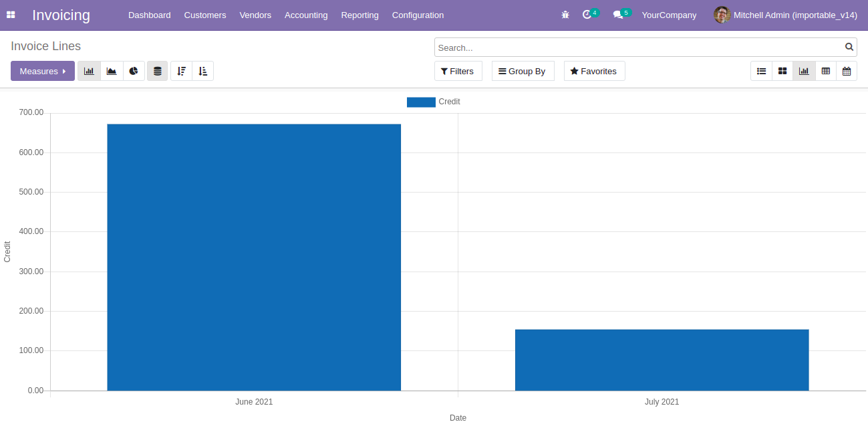Switch to list view
This screenshot has width=868, height=426.
(761, 71)
